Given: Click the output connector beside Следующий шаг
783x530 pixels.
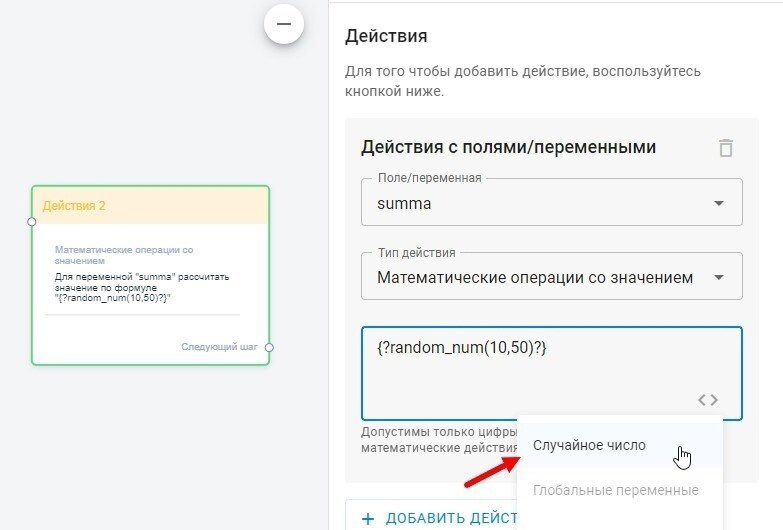Looking at the screenshot, I should [269, 347].
